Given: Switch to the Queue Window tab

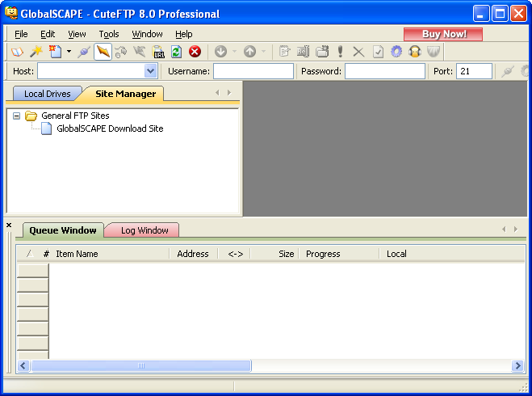Looking at the screenshot, I should 63,230.
